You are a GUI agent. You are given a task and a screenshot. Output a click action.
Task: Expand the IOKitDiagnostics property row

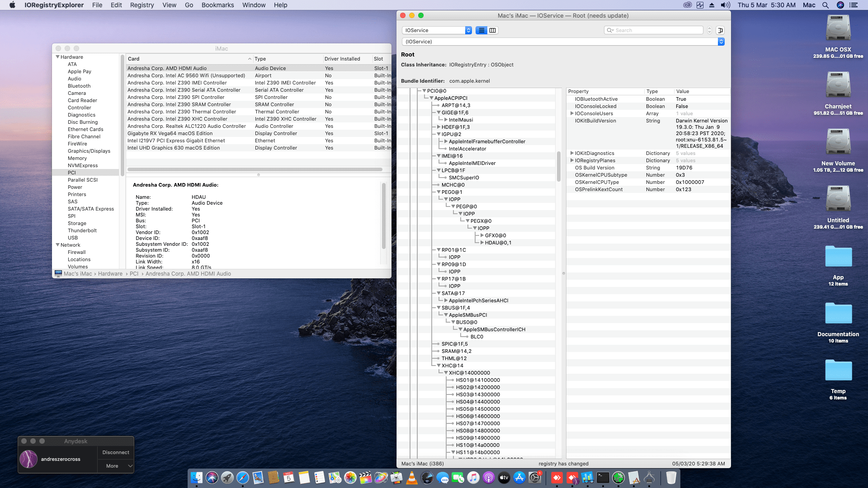click(572, 153)
